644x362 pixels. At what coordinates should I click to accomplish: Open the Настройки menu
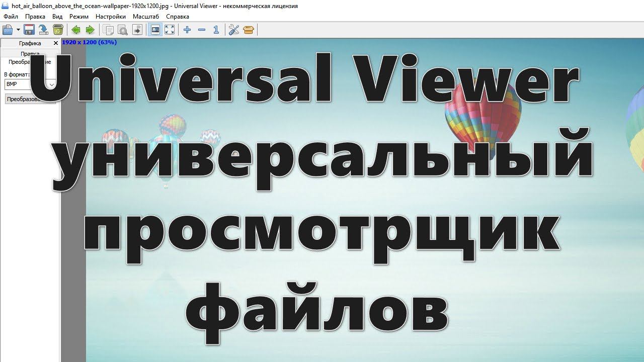111,17
